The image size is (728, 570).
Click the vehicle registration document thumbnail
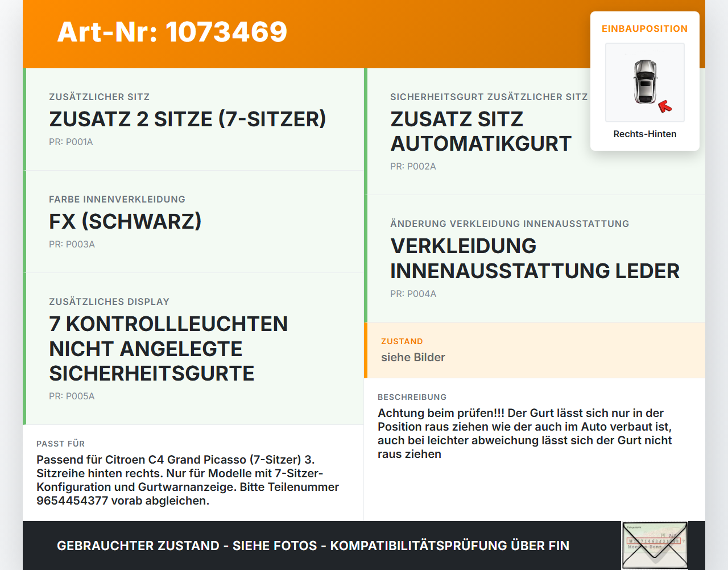pyautogui.click(x=655, y=546)
